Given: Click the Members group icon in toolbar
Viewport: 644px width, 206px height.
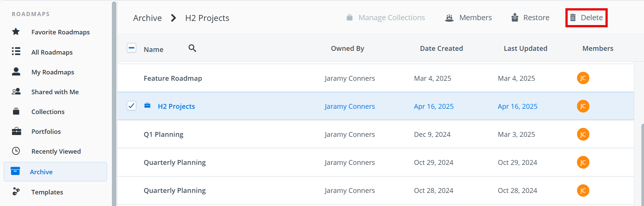Looking at the screenshot, I should (449, 18).
